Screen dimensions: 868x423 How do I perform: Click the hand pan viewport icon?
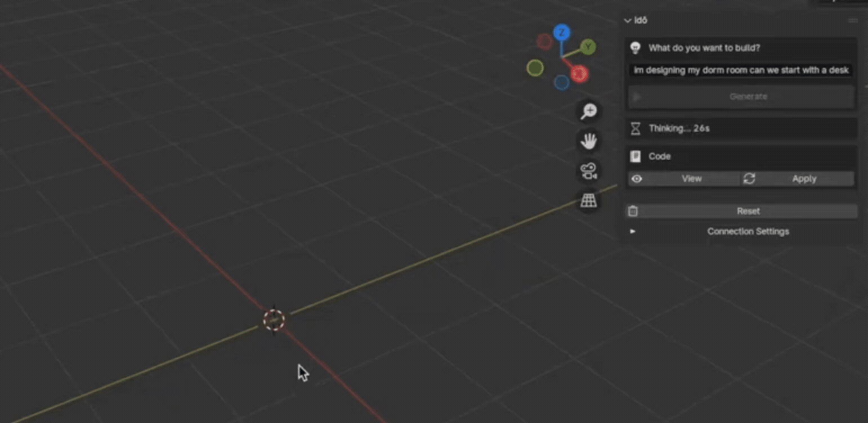589,141
